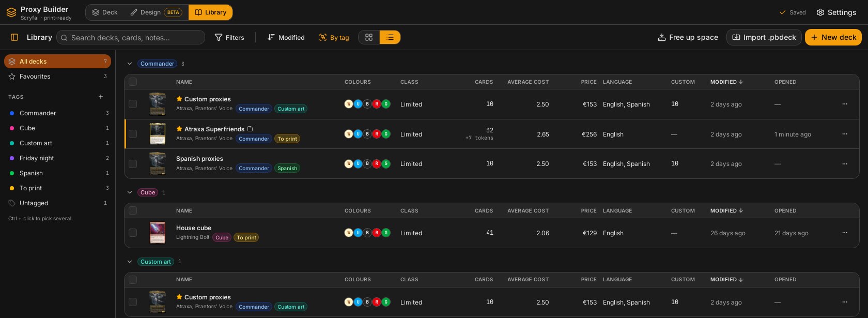868x318 pixels.
Task: Add a new tag with plus icon
Action: (101, 97)
